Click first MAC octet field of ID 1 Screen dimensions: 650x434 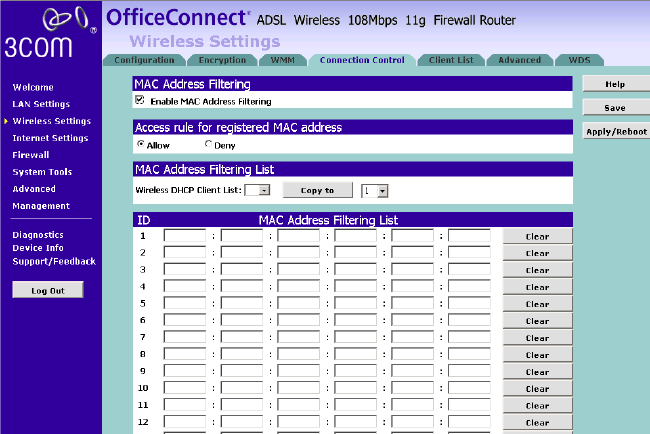tap(185, 235)
